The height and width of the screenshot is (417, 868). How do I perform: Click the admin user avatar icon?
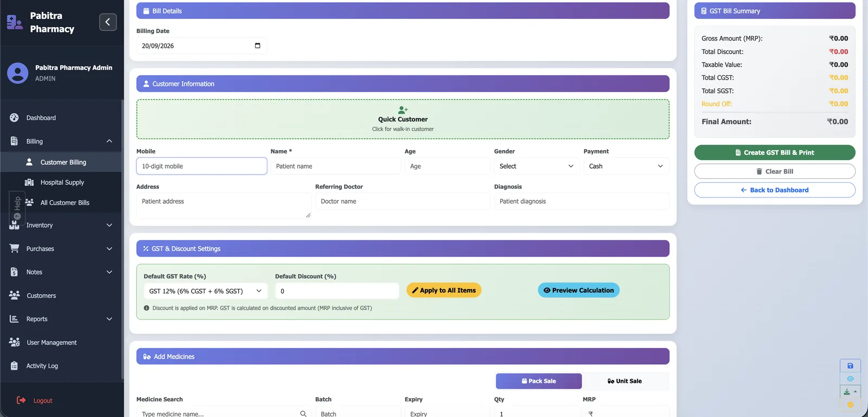17,73
